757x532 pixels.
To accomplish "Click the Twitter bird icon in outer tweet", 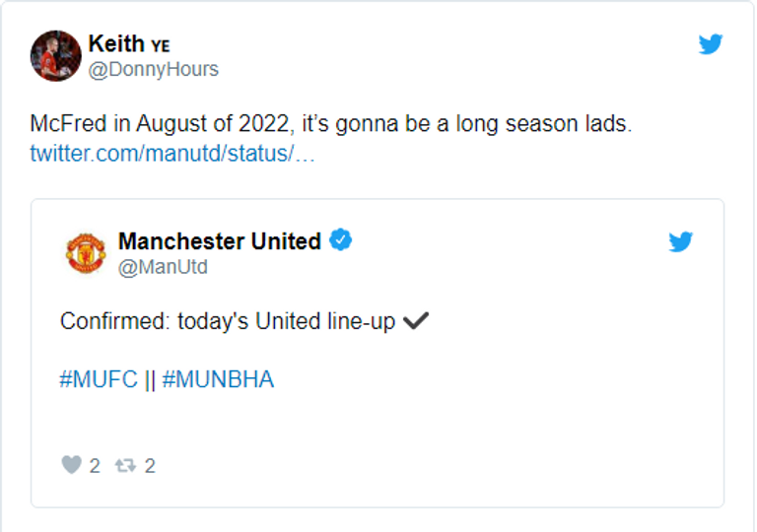I will pyautogui.click(x=711, y=44).
